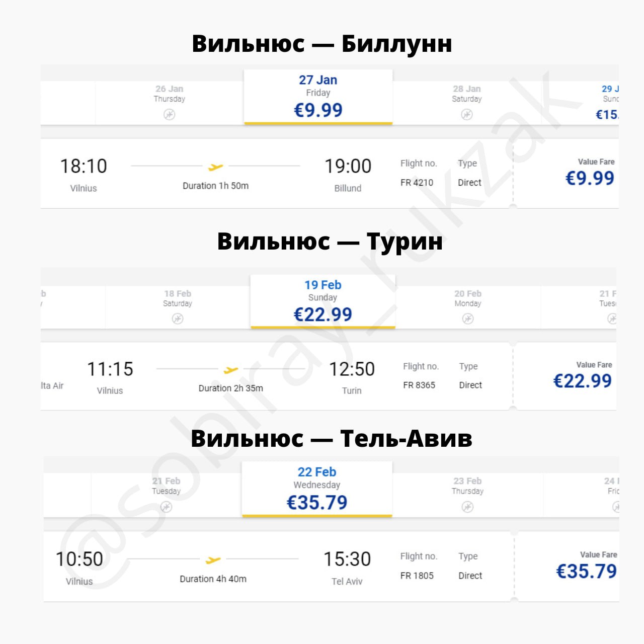
Task: Click the yellow plane icon on Vilnius–Turin flight
Action: tap(231, 370)
